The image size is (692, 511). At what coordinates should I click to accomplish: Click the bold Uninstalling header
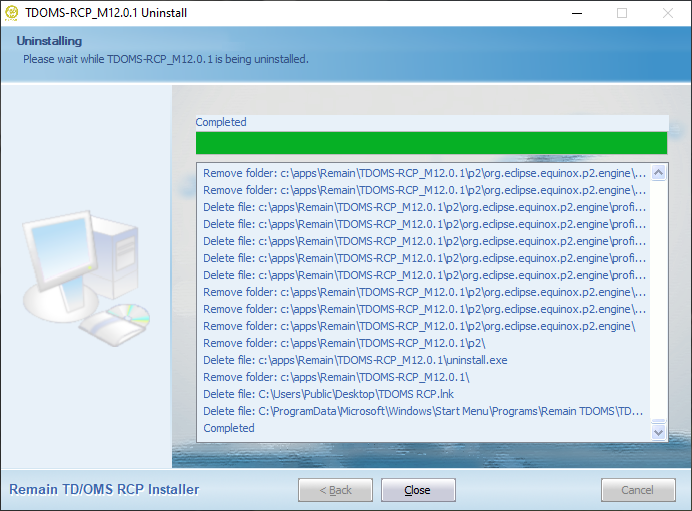click(x=49, y=41)
